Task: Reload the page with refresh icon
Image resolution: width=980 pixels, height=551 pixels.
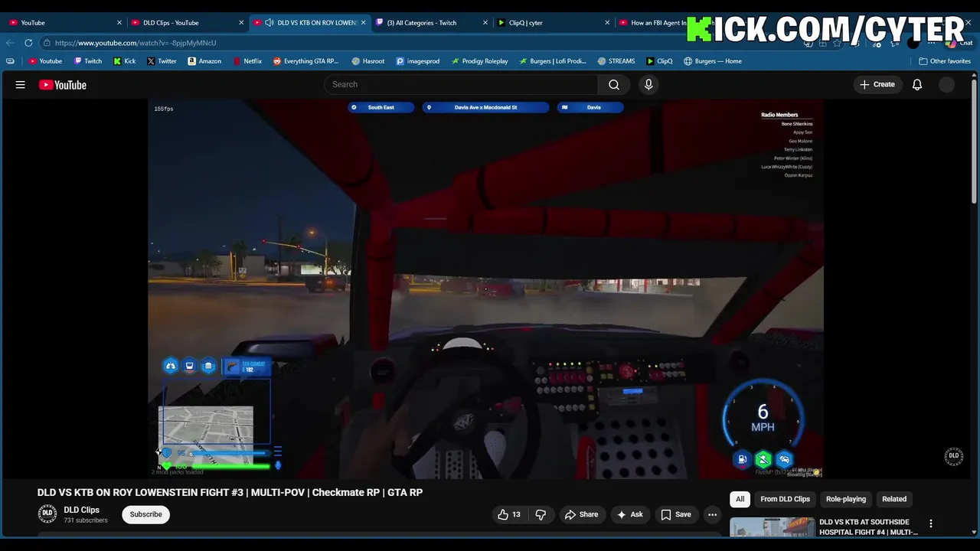Action: pos(28,43)
